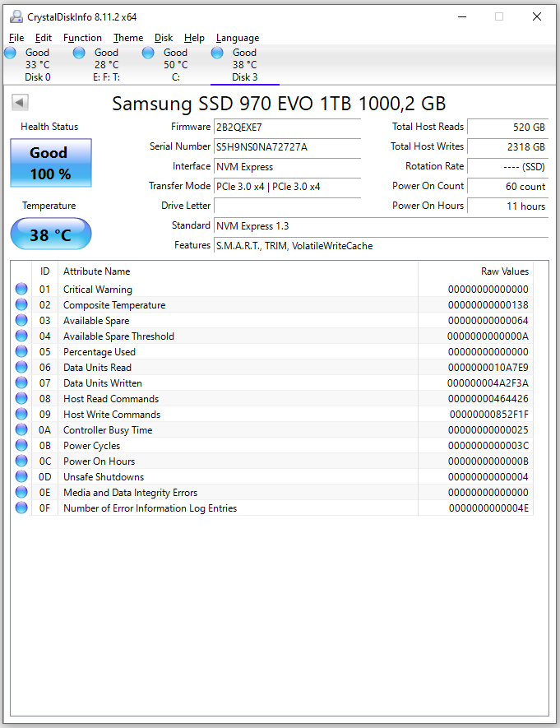
Task: Select the E: F: T: disk status orb
Action: coord(79,53)
